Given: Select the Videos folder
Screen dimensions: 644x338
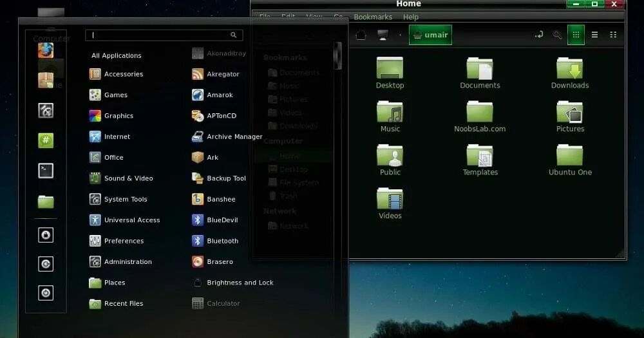Looking at the screenshot, I should [390, 203].
